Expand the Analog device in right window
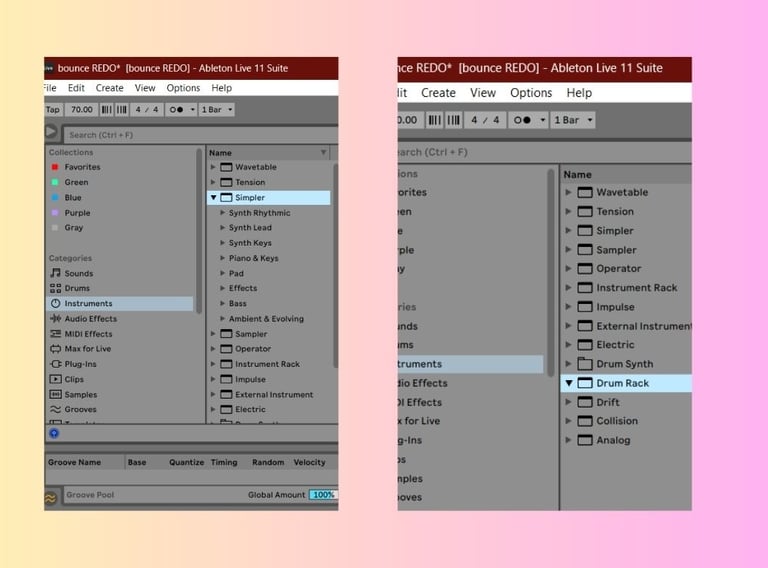768x568 pixels. 568,440
